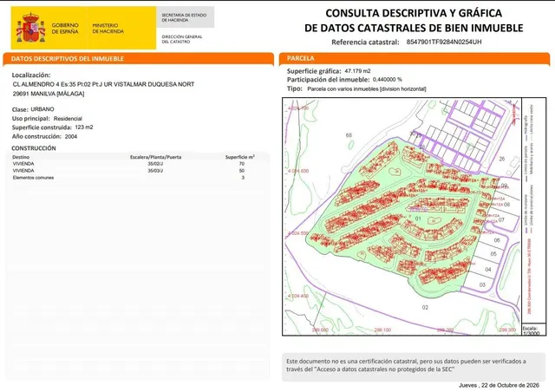Viewport: 555px width, 392px height.
Task: Click coordinate label '4.024.600' on map
Action: [x=298, y=171]
